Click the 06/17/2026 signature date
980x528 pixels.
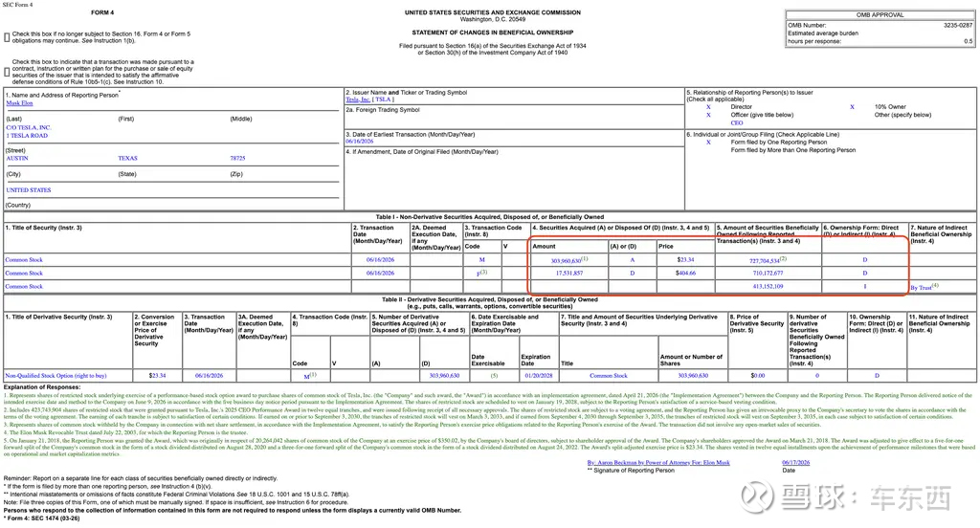click(795, 462)
